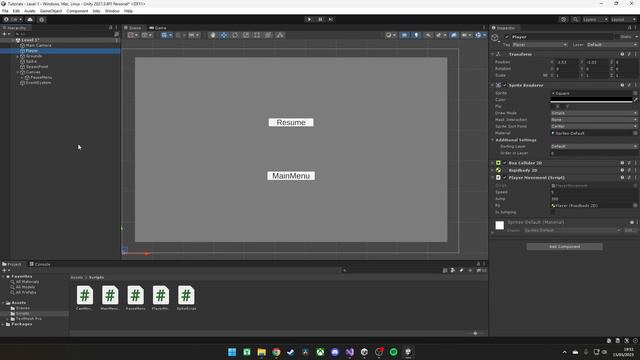Select the SpikeScript script asset

186,298
